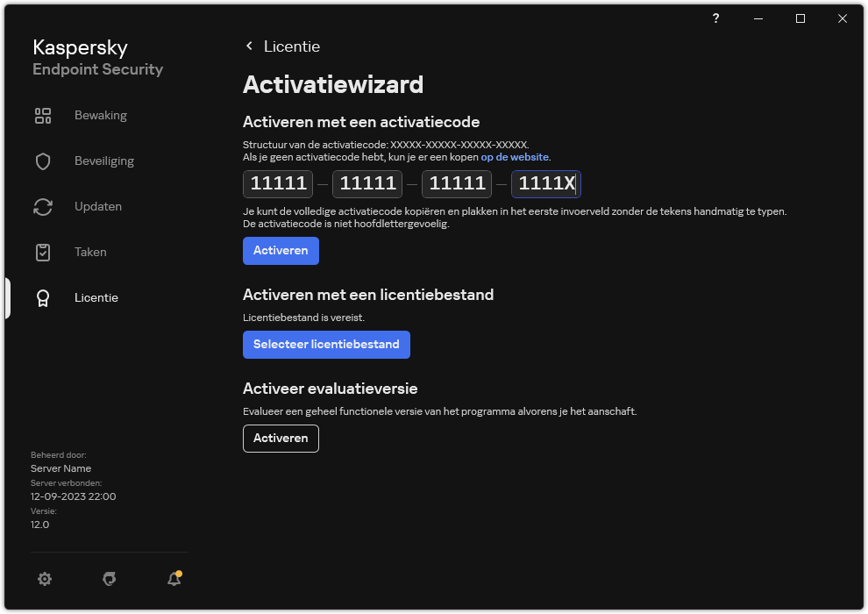Select the Beveiliging shield icon
Viewport: 868px width, 614px height.
(x=43, y=161)
